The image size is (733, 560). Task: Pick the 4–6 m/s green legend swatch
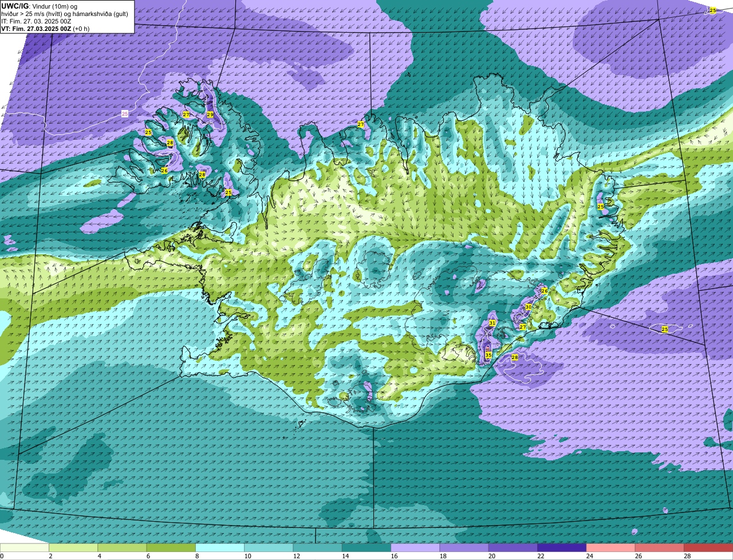coord(122,547)
